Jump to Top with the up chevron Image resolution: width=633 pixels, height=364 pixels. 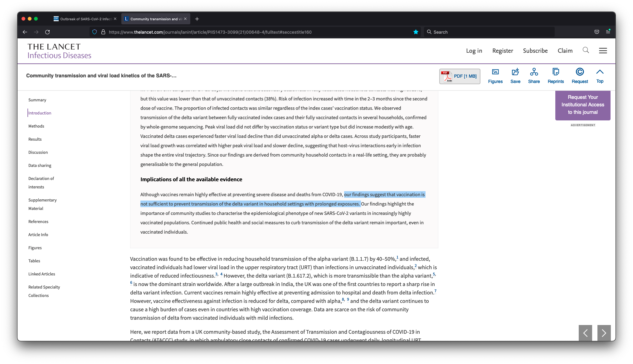(x=600, y=72)
